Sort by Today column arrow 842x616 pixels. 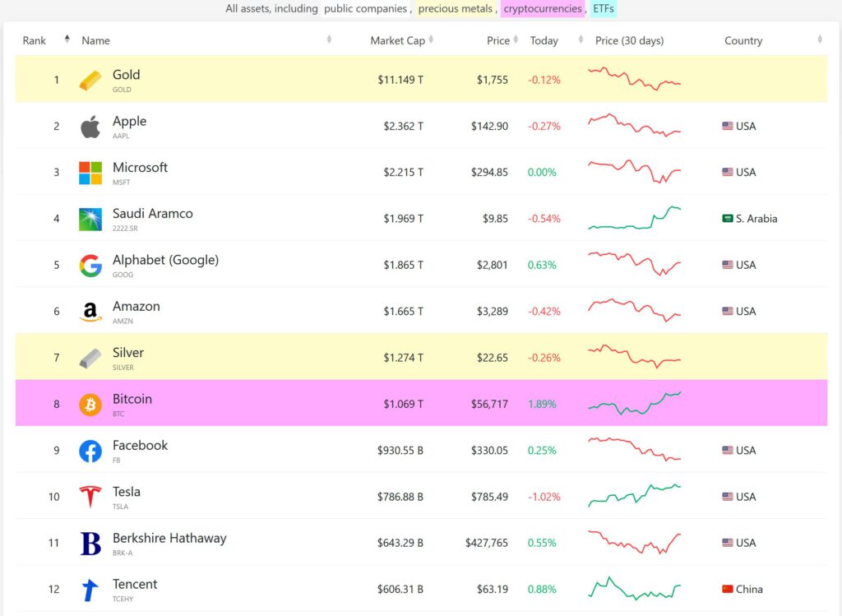click(x=581, y=39)
